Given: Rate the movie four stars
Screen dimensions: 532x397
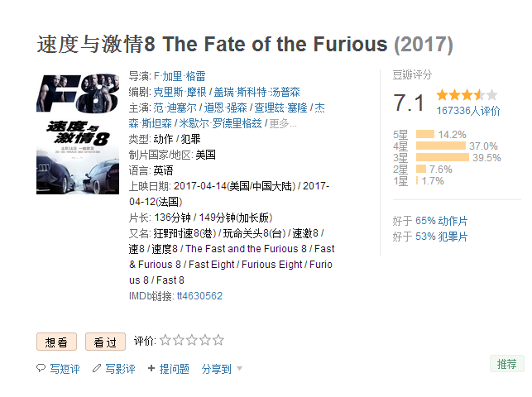Looking at the screenshot, I should [x=205, y=340].
